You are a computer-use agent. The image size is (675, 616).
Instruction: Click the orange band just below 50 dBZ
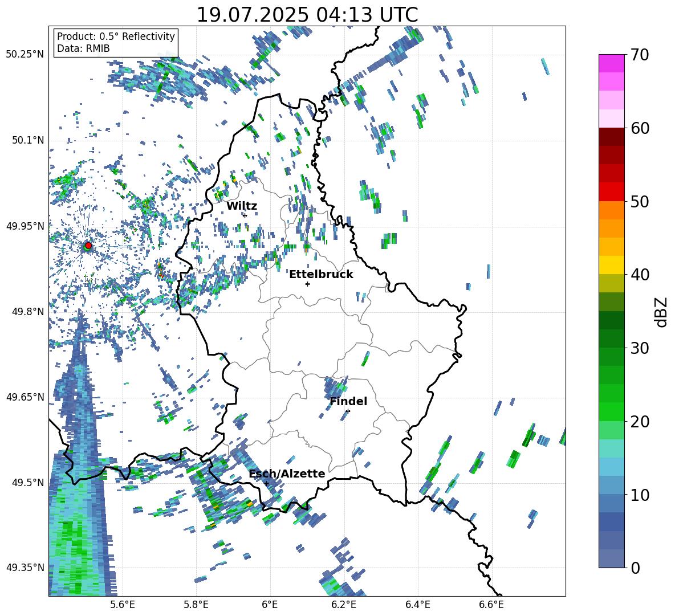(x=611, y=210)
